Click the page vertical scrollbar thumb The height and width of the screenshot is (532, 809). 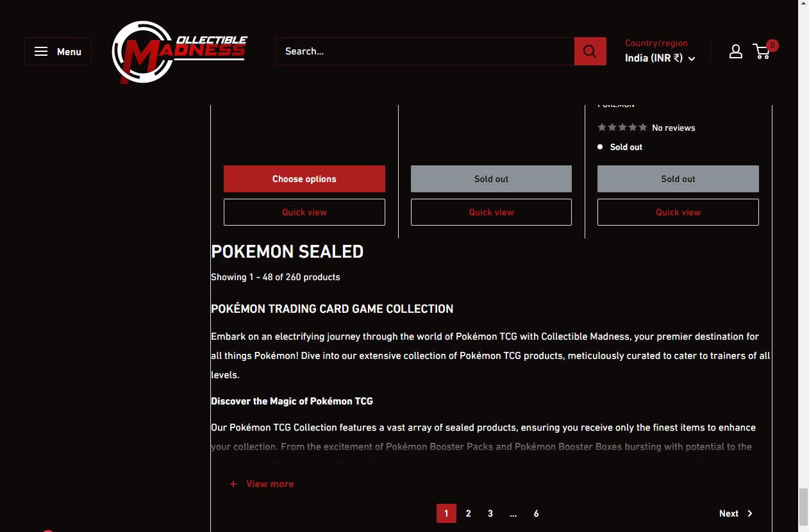click(x=803, y=506)
